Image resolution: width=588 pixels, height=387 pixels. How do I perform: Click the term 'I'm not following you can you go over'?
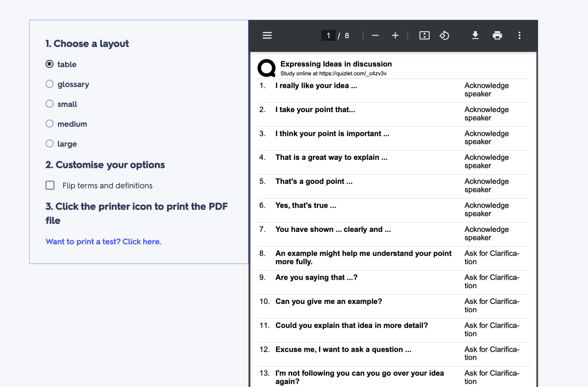359,377
